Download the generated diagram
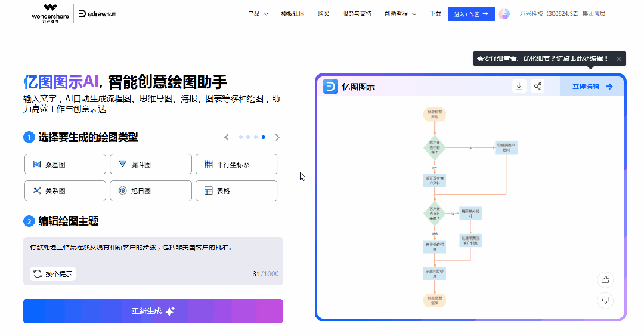The width and height of the screenshot is (644, 336). point(519,86)
